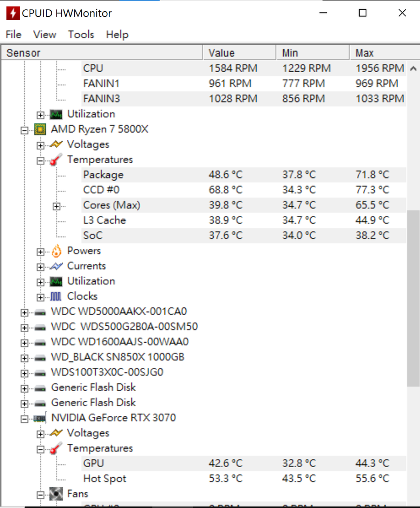Click the Powers flame icon
This screenshot has height=508, width=420.
point(57,250)
